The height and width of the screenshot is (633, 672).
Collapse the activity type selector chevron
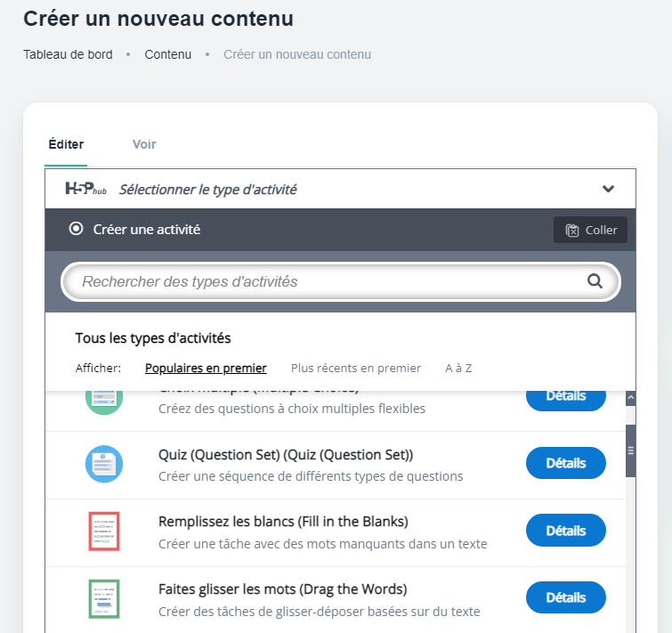[608, 189]
